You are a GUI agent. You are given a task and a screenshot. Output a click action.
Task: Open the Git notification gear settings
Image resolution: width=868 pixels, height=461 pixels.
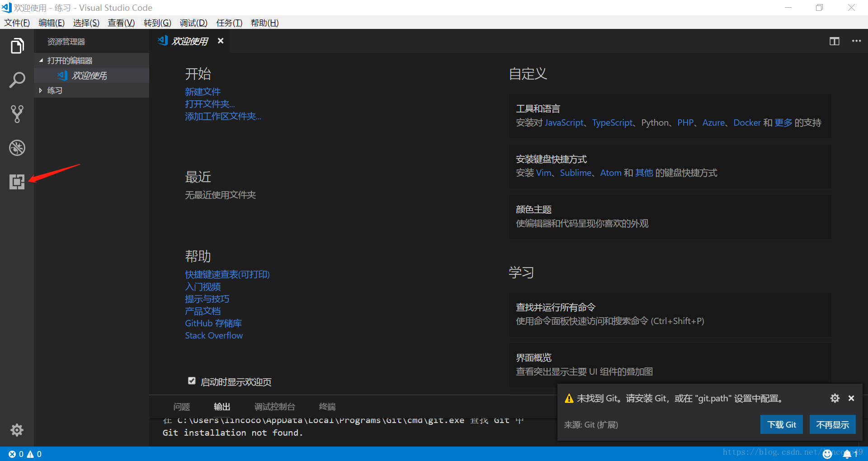pos(835,398)
